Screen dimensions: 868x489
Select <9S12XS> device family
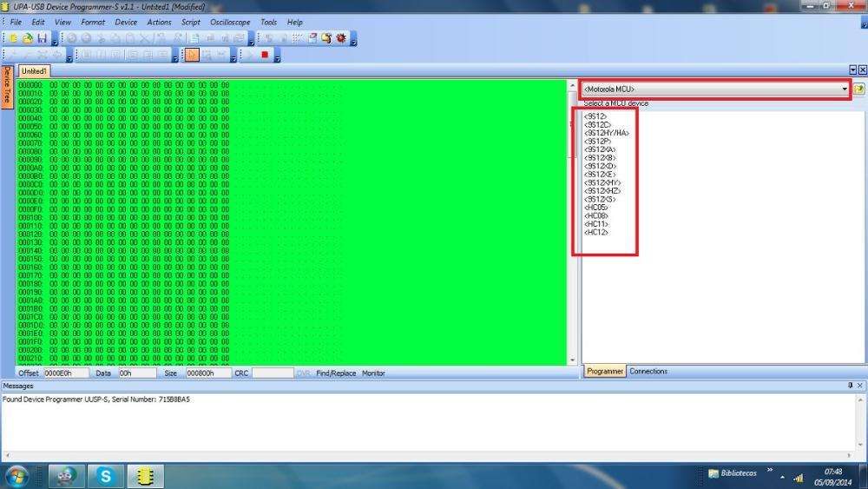pyautogui.click(x=600, y=200)
